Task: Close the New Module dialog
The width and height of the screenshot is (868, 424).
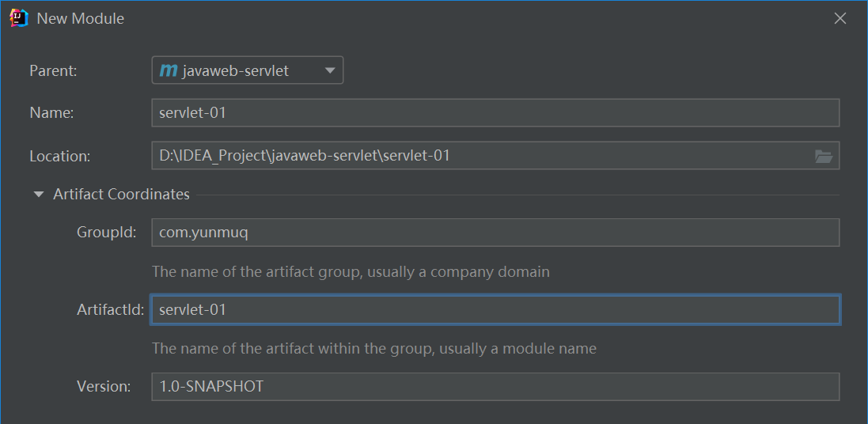Action: 840,18
